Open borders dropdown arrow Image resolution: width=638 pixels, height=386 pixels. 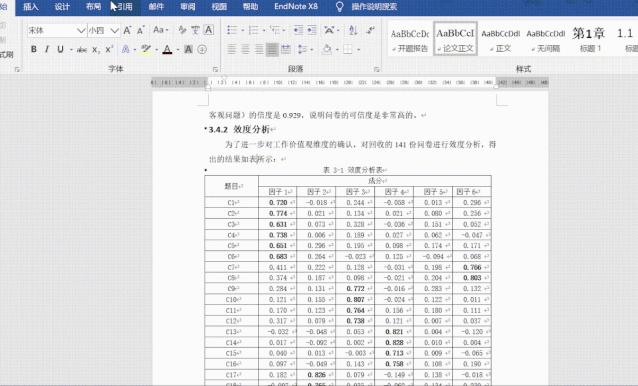[x=358, y=50]
